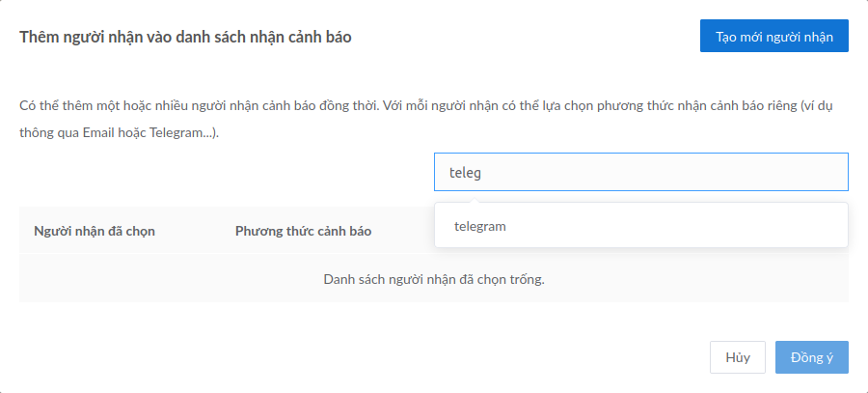This screenshot has width=868, height=393.
Task: Click the "Danh sách người nhận đã chọn trống" message
Action: click(x=434, y=279)
